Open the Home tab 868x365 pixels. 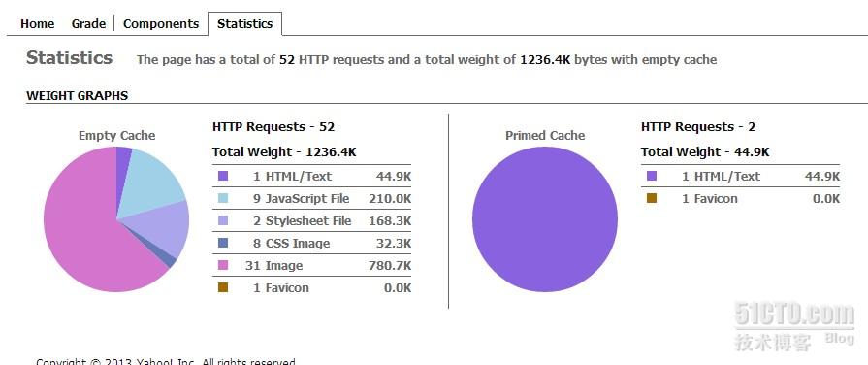37,24
